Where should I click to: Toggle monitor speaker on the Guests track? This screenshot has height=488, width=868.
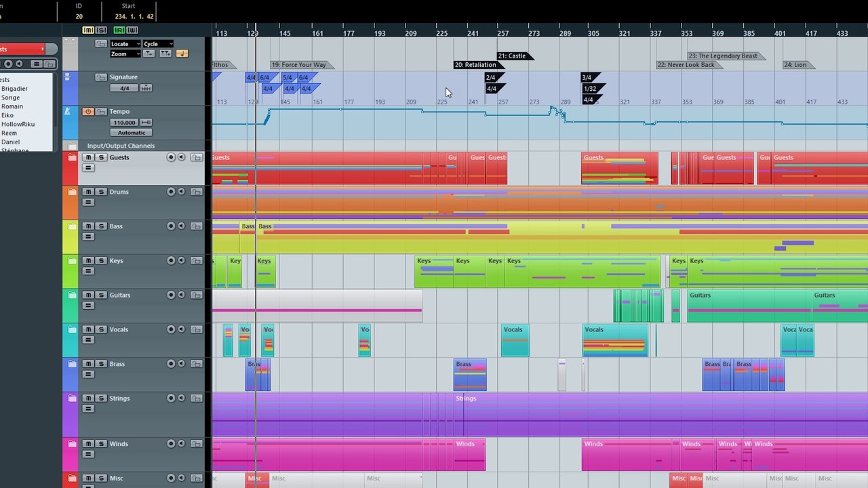pos(181,157)
